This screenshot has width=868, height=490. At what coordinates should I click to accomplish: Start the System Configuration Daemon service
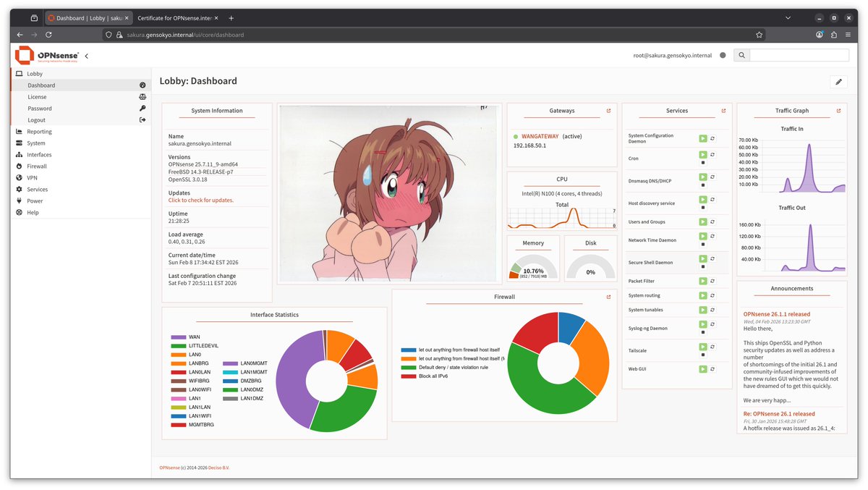coord(702,138)
